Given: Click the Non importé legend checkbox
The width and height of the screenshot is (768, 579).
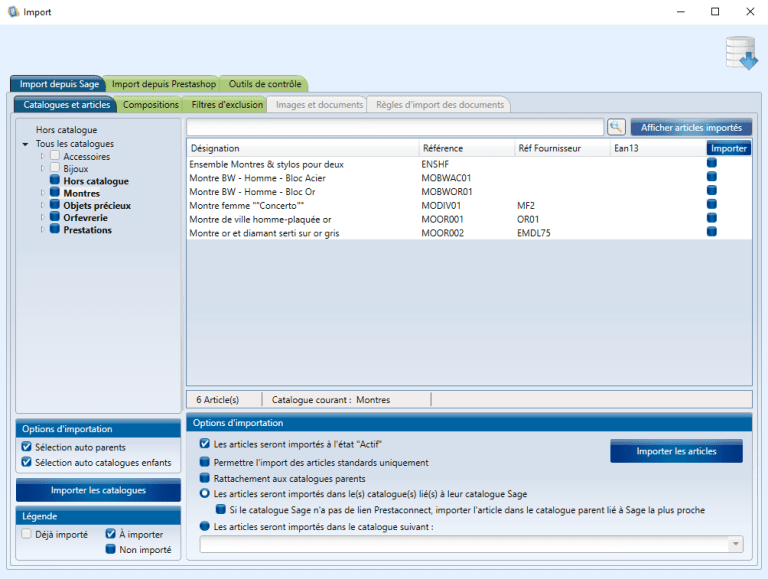Looking at the screenshot, I should (x=111, y=549).
